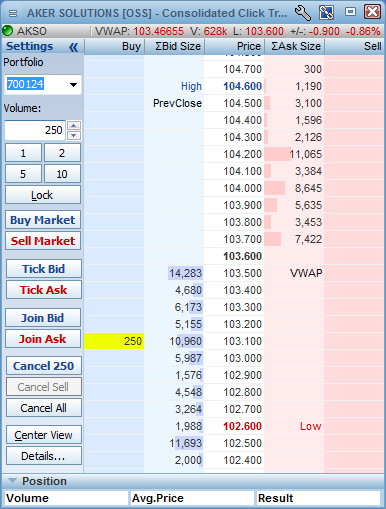This screenshot has height=509, width=386.
Task: Click the Join Ask button
Action: 43,339
